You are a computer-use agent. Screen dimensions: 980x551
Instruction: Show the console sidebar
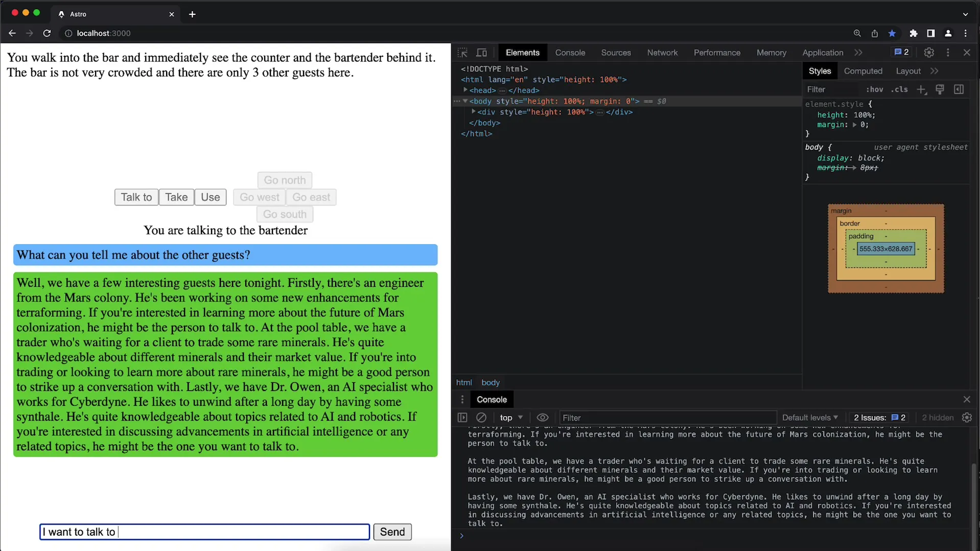(x=462, y=418)
